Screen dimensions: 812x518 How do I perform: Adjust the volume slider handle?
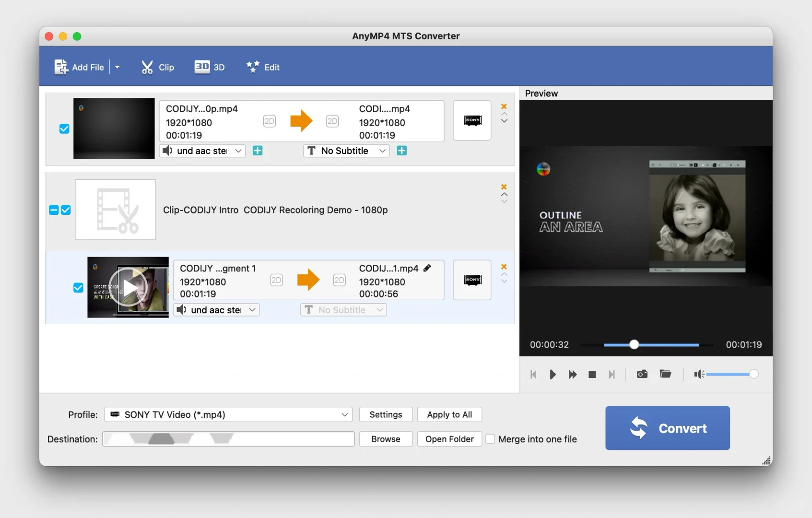(753, 374)
